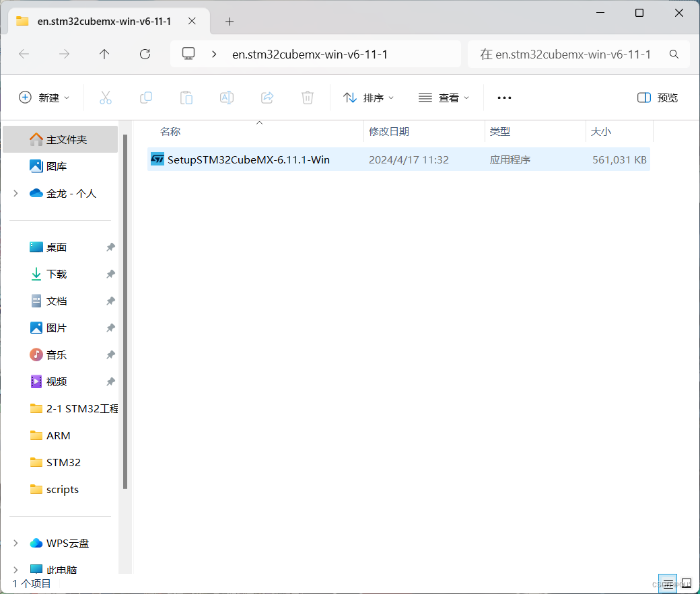Click the PC monitor icon in address bar
Viewport: 700px width, 594px height.
coord(188,54)
